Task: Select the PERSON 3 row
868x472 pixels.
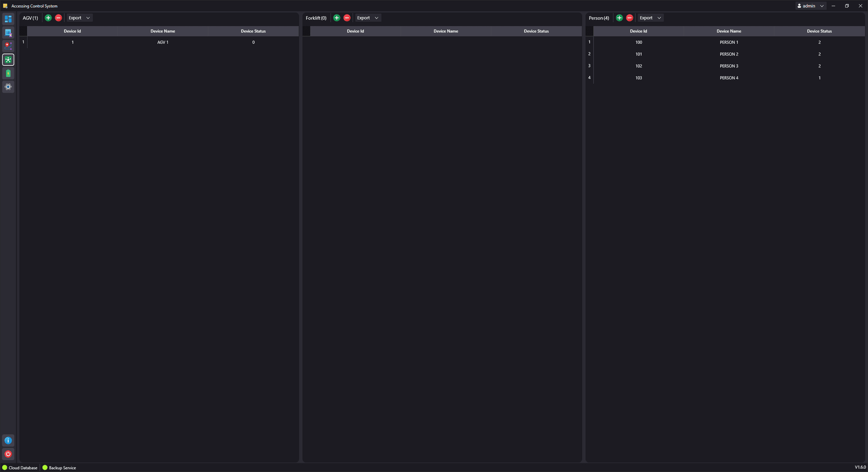Action: (729, 66)
